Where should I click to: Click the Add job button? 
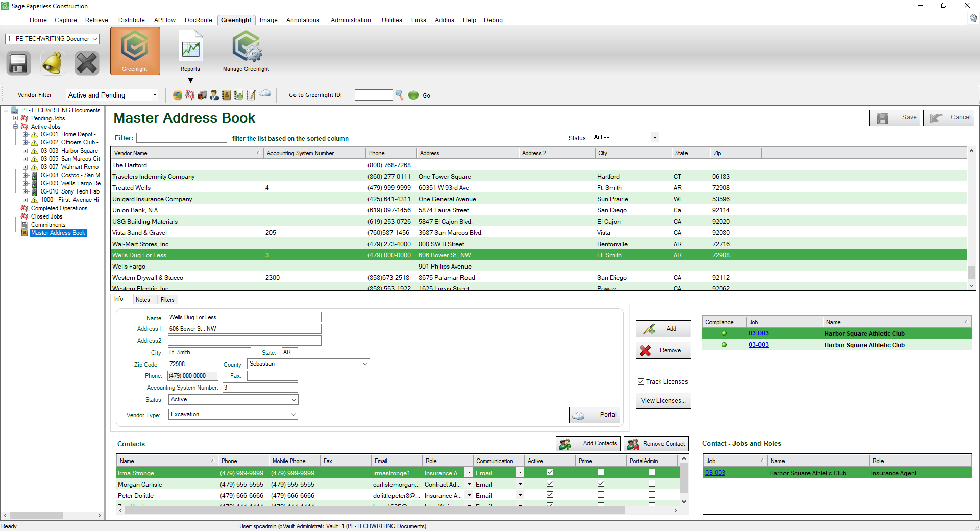pos(663,329)
